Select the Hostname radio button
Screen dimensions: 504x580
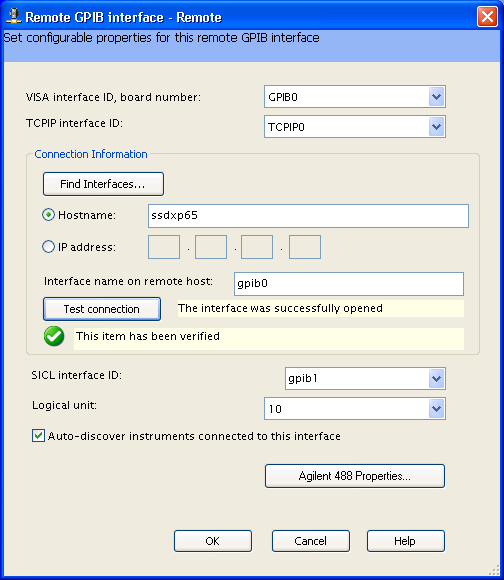point(48,215)
